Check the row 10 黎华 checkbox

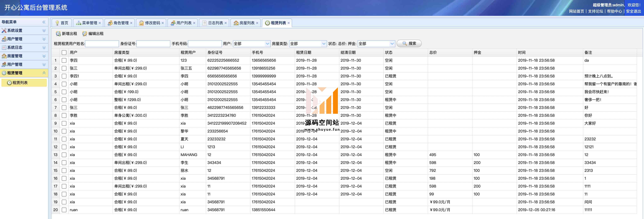(64, 131)
